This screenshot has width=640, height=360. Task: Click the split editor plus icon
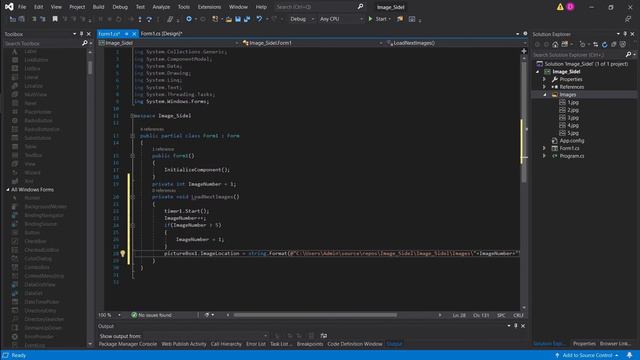click(x=524, y=51)
